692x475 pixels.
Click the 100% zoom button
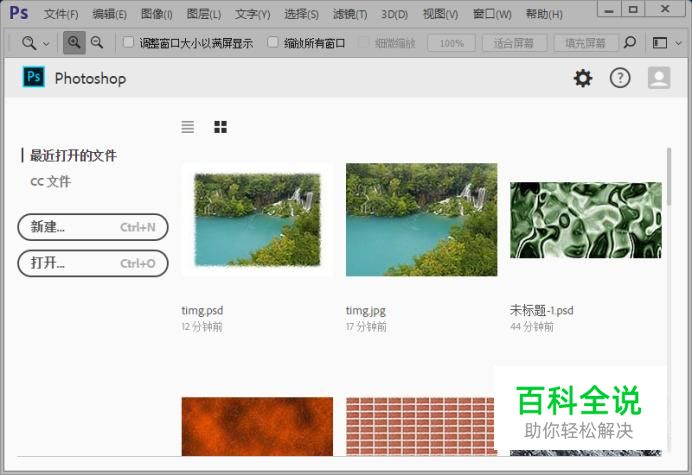451,43
